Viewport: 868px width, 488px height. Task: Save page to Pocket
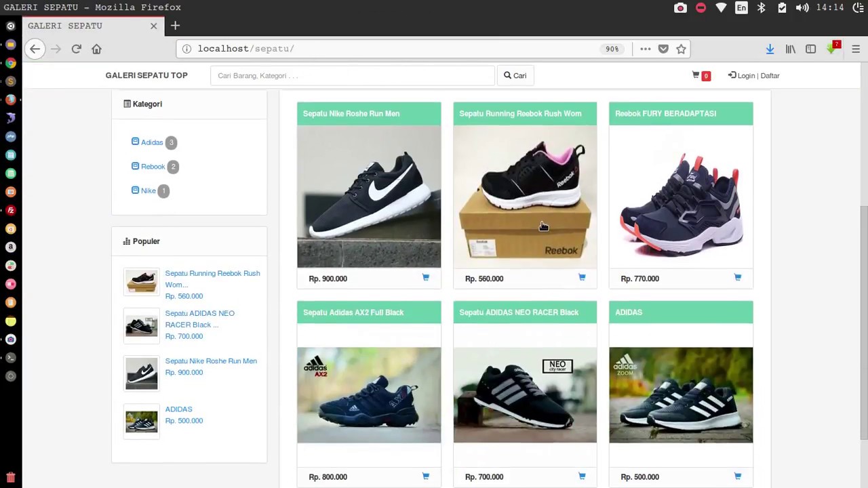663,49
